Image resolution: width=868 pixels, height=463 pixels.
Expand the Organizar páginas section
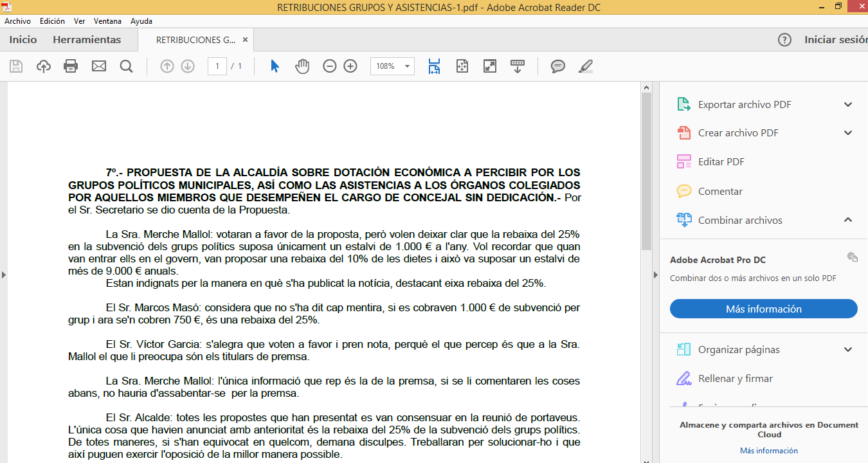pyautogui.click(x=848, y=350)
